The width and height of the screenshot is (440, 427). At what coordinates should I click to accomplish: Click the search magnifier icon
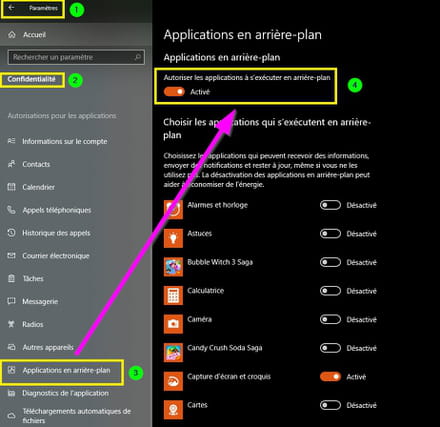coord(137,57)
